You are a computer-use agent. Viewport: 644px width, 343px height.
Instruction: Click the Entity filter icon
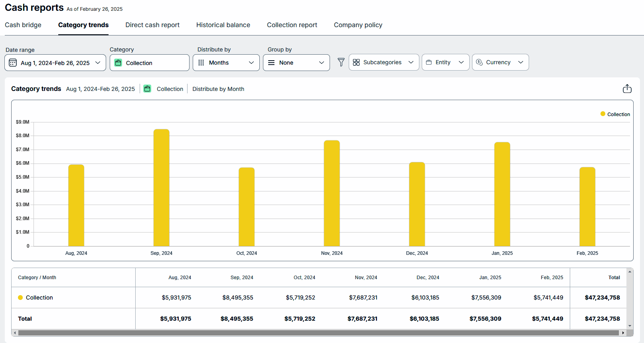[429, 62]
